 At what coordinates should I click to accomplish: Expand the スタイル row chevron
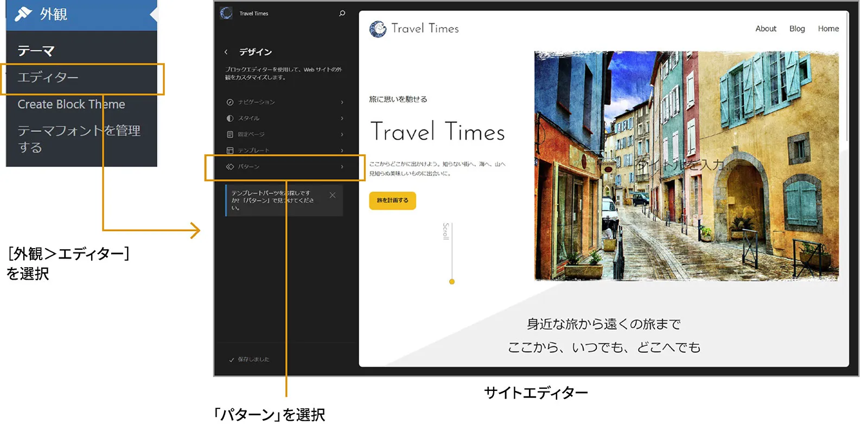point(342,118)
